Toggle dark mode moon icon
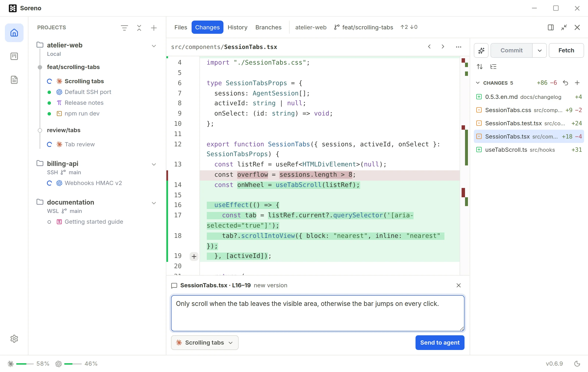588x372 pixels. (x=577, y=364)
